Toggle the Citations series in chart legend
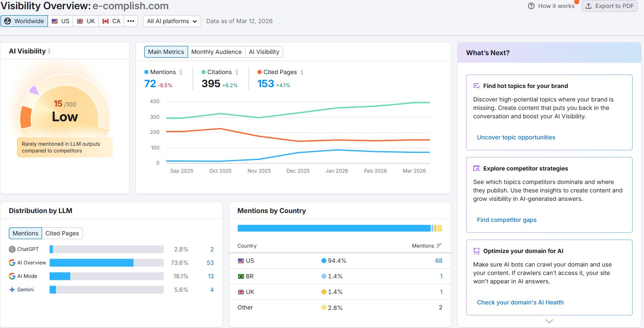The height and width of the screenshot is (328, 644). pos(217,72)
